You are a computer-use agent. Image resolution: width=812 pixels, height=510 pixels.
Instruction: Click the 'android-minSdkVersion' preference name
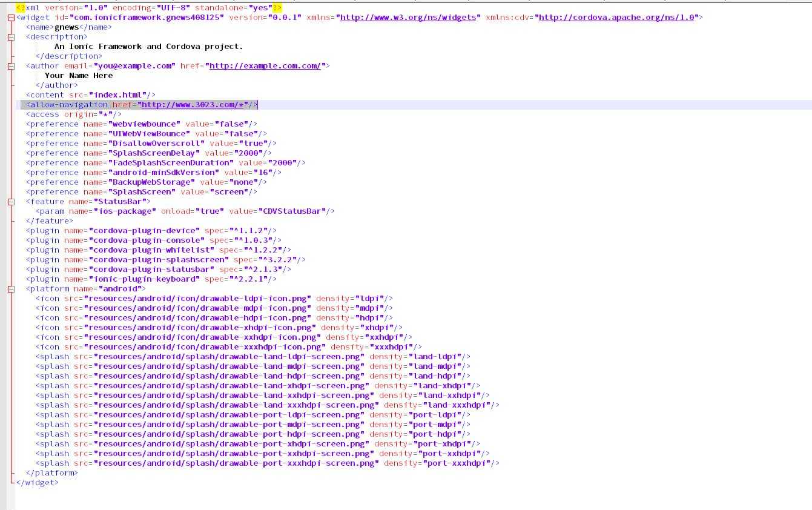click(x=163, y=173)
